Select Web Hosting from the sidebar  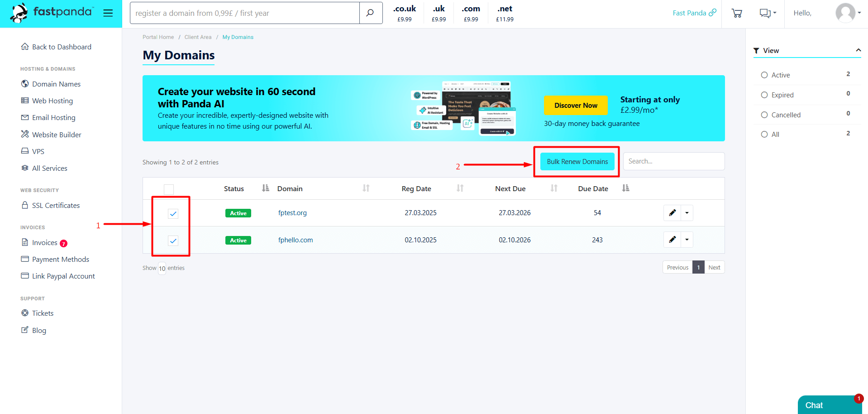[52, 101]
